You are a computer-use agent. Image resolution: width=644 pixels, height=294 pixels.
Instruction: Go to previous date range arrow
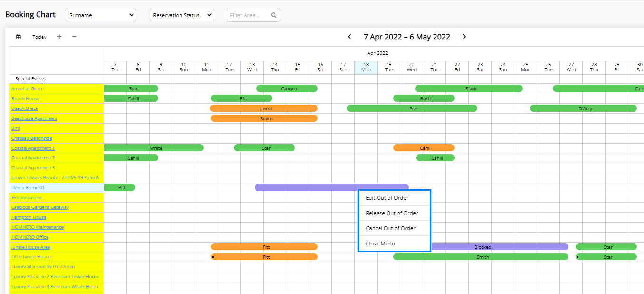click(x=350, y=37)
